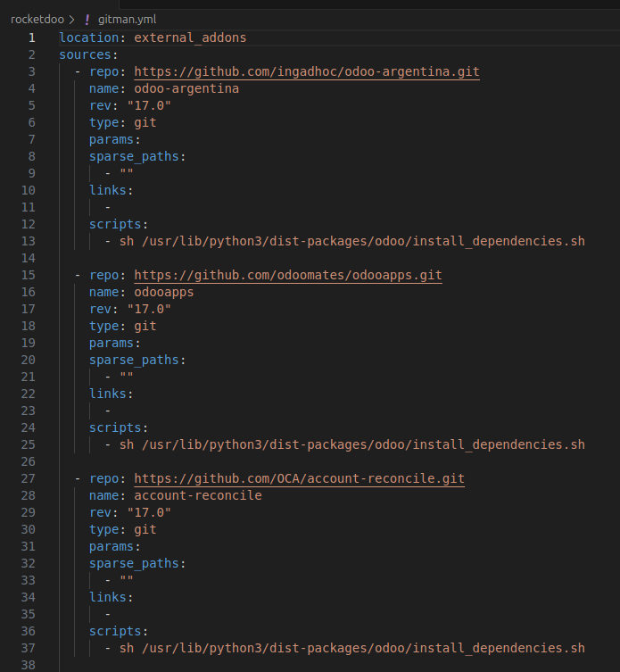Click the empty quotes on line 21
Image resolution: width=620 pixels, height=672 pixels.
[127, 377]
